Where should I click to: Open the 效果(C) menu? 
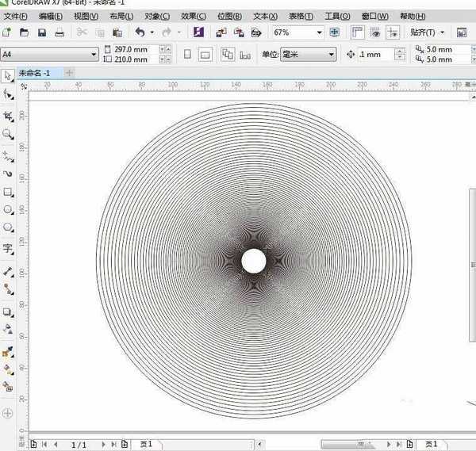click(193, 16)
